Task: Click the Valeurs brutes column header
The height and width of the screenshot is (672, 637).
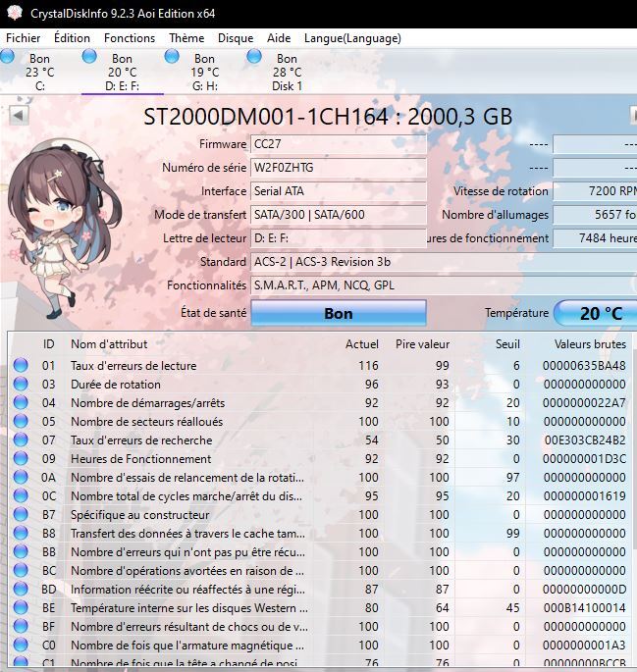Action: pos(590,344)
